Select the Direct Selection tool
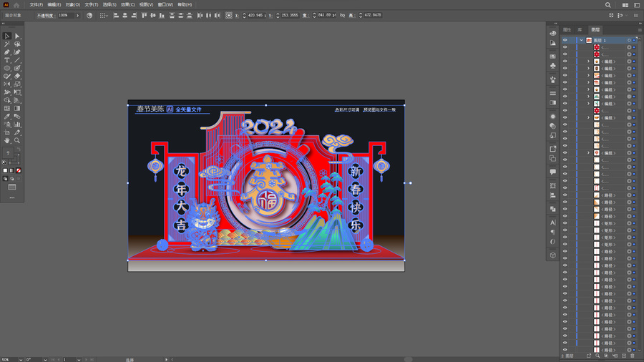This screenshot has height=362, width=644. point(17,36)
